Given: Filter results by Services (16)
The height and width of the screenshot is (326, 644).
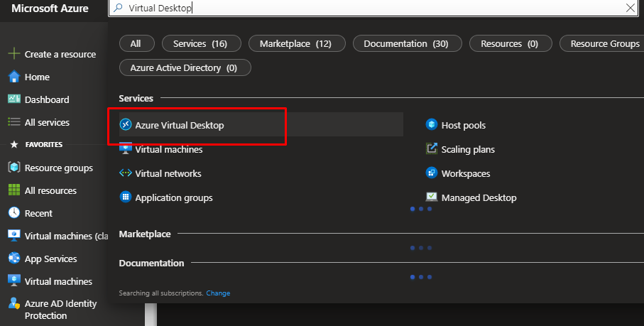Looking at the screenshot, I should pyautogui.click(x=200, y=44).
